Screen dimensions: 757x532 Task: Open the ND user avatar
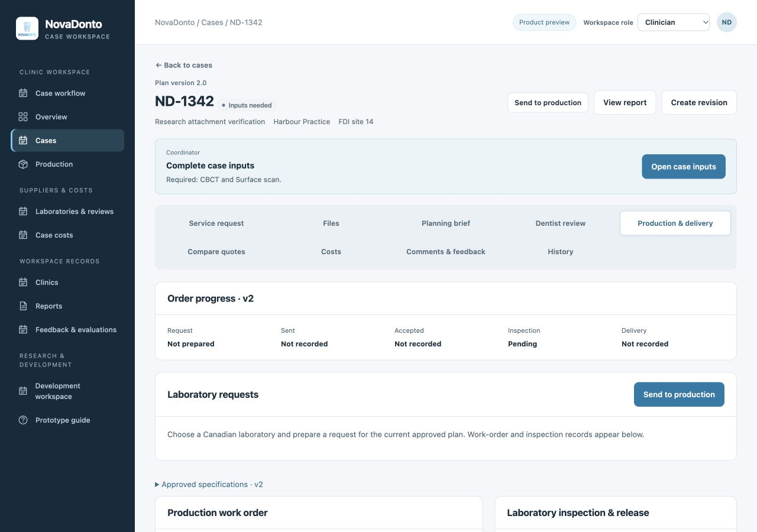[727, 22]
